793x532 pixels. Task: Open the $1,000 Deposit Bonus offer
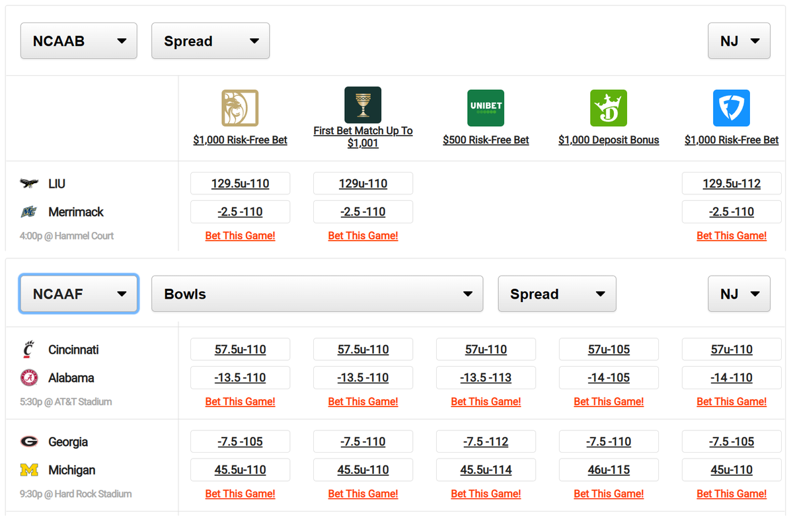[x=609, y=140]
